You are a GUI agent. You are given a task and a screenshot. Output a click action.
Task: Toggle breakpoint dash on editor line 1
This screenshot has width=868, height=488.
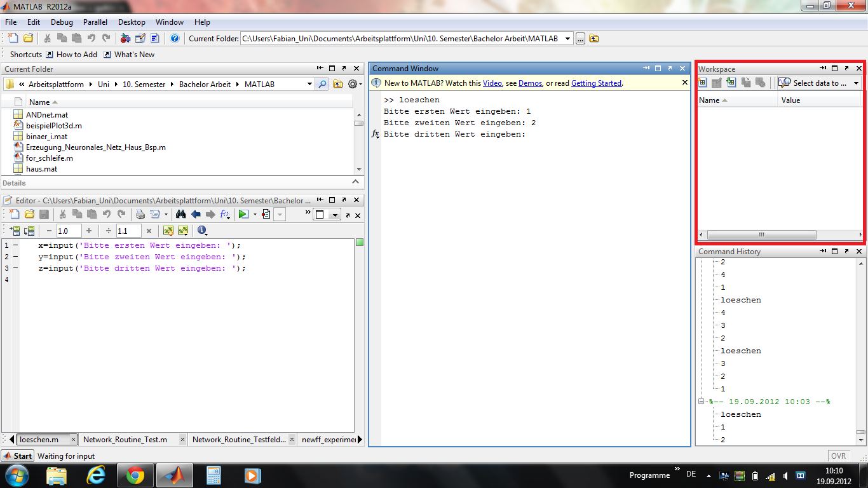pos(15,245)
